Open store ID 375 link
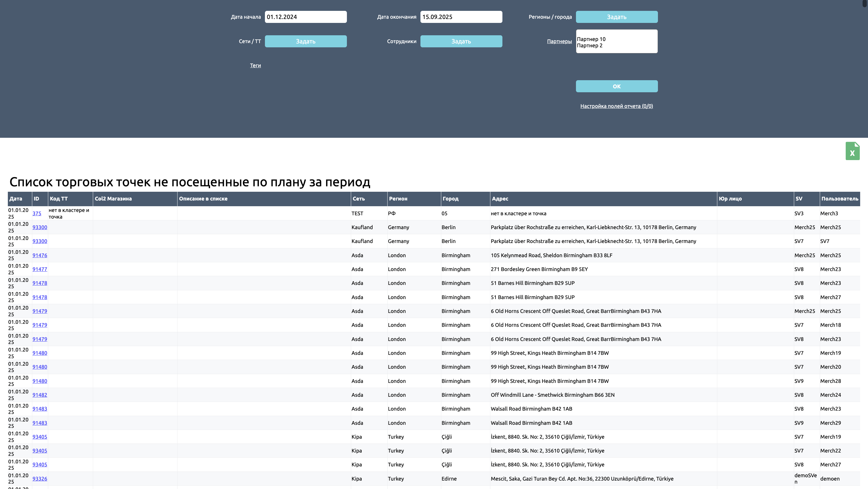The width and height of the screenshot is (868, 489). (x=37, y=213)
